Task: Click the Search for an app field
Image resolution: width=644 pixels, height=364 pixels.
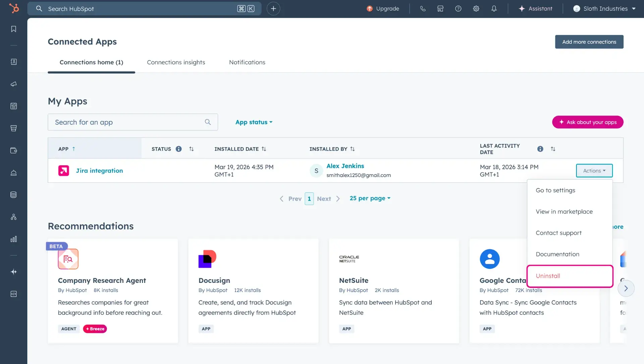Action: point(127,122)
